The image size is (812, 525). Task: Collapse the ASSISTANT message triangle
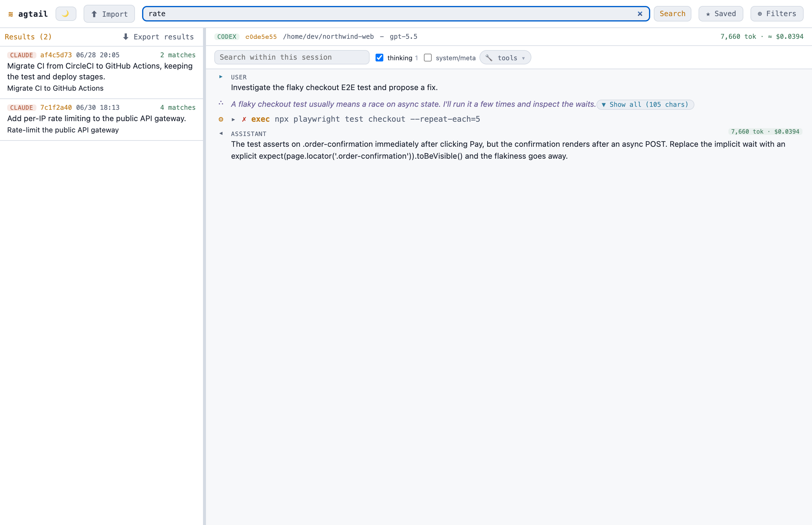pos(221,133)
